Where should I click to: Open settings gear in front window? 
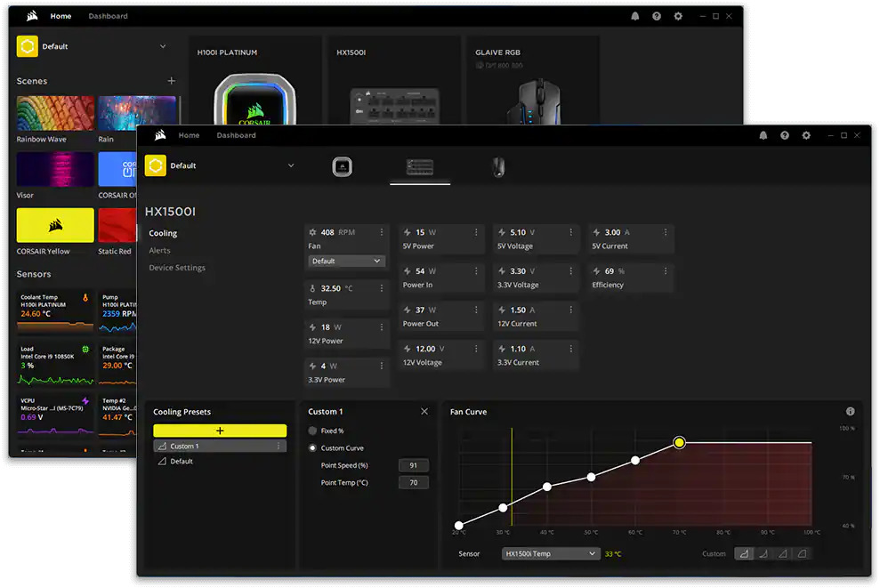[806, 135]
